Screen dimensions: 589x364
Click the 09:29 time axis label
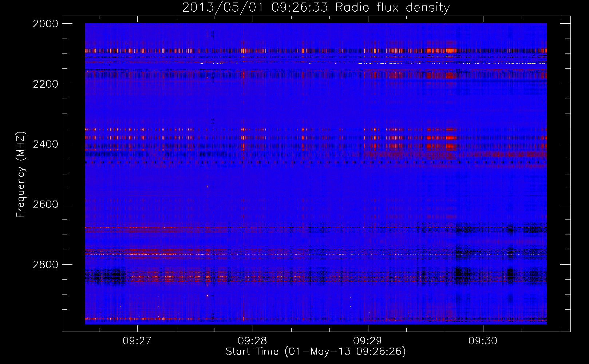coord(368,341)
